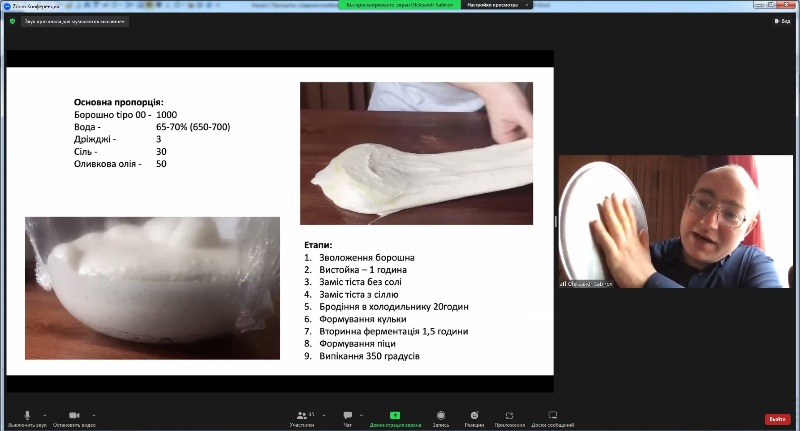800x431 pixels.
Task: Click the line 'Борошно tipo 00 - 1000'
Action: [x=126, y=115]
